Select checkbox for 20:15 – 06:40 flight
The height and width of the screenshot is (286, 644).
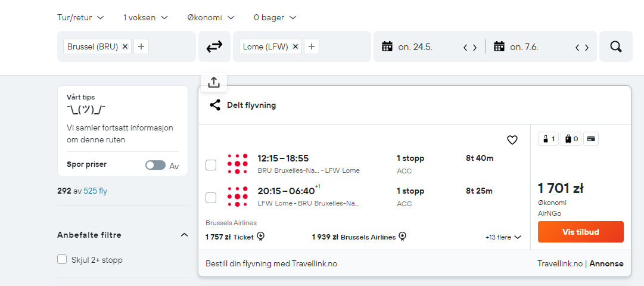211,198
